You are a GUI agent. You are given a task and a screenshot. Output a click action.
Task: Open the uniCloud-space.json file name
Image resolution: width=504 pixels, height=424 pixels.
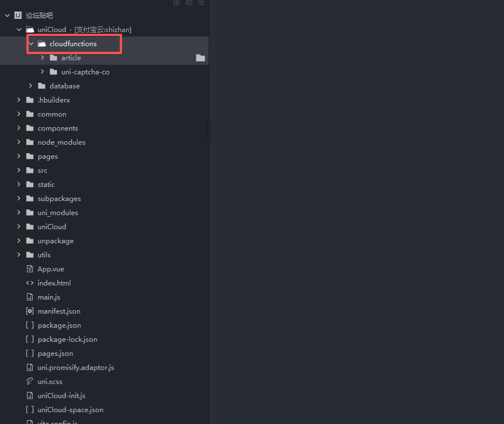coord(70,410)
